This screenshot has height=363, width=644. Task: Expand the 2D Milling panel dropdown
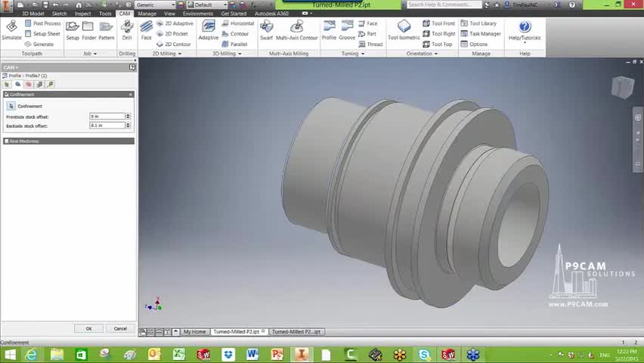[x=167, y=54]
